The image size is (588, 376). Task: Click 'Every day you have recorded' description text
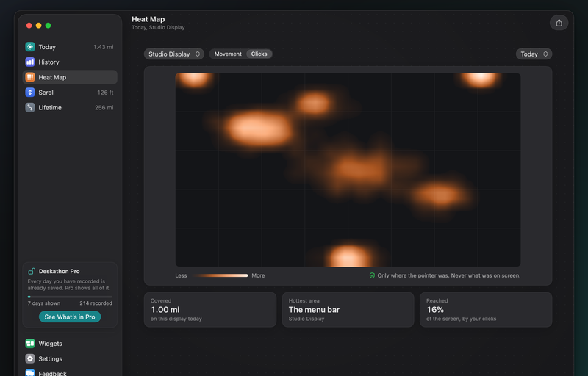(x=69, y=285)
